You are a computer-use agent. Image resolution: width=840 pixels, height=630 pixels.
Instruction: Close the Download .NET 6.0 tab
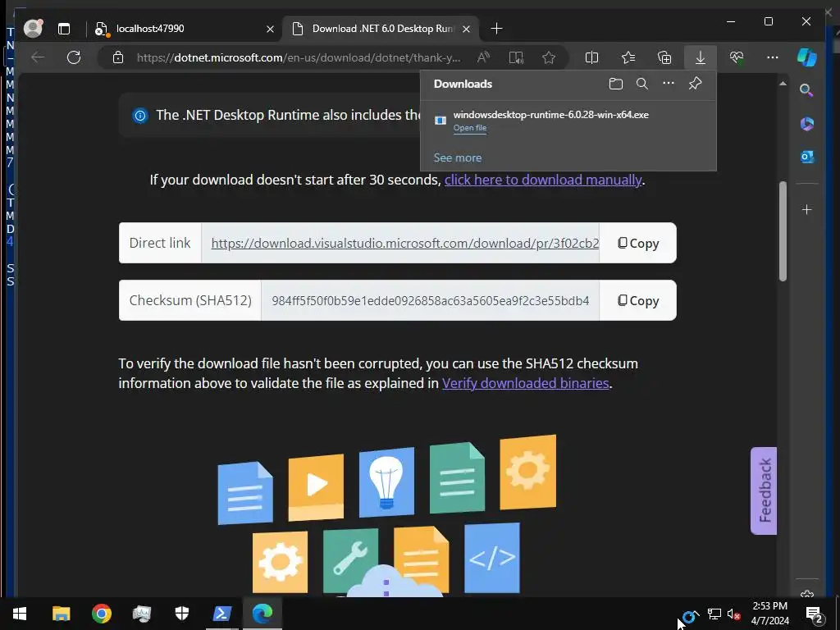(x=466, y=29)
